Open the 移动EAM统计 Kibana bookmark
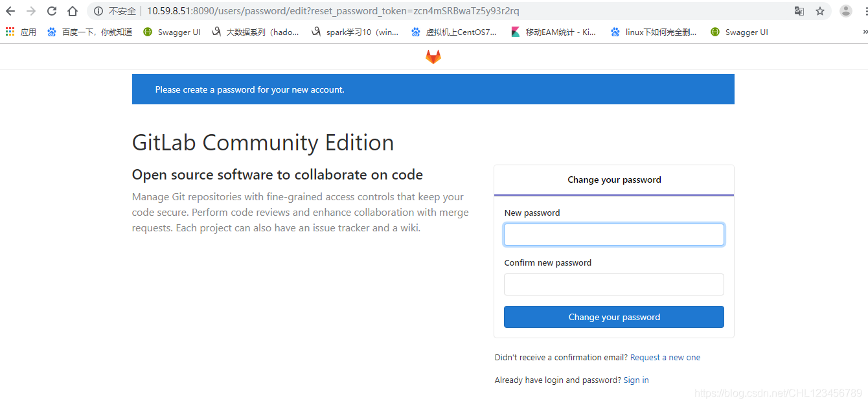868x405 pixels. click(553, 32)
